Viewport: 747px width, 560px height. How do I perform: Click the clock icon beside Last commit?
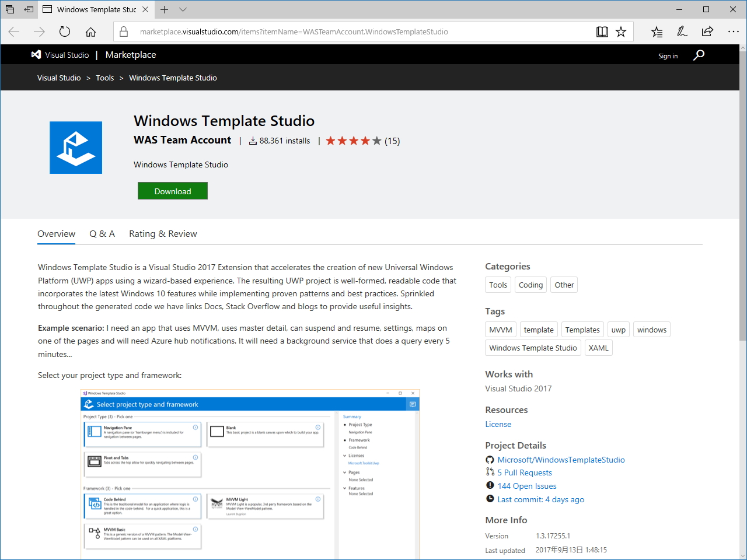pyautogui.click(x=490, y=499)
